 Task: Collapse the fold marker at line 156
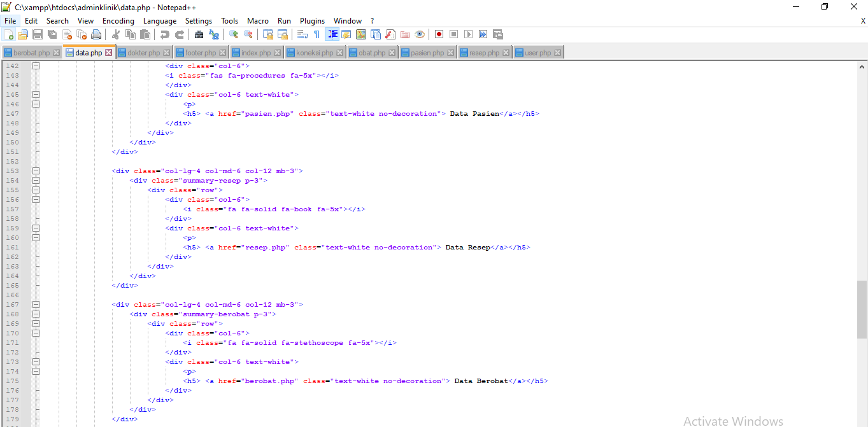point(36,199)
